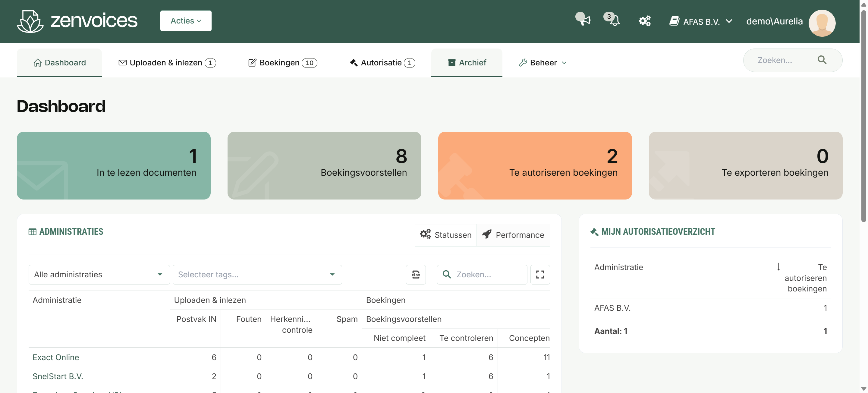
Task: Switch to the Boekingen tab
Action: (x=282, y=63)
